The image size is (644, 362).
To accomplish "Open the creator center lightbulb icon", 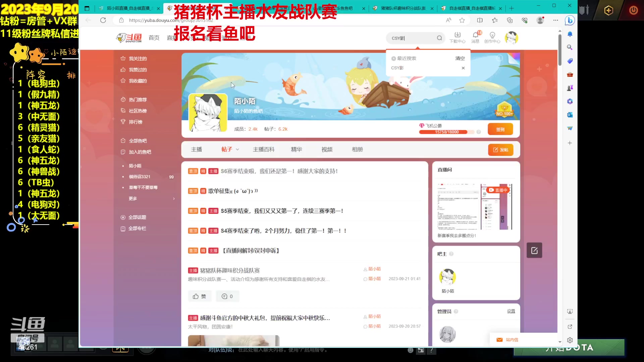I will [492, 38].
